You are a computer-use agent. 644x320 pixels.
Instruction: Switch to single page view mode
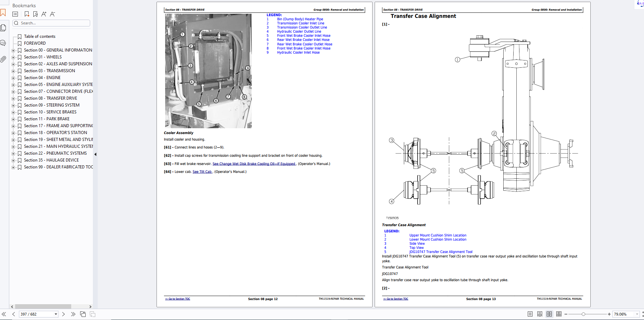click(530, 314)
